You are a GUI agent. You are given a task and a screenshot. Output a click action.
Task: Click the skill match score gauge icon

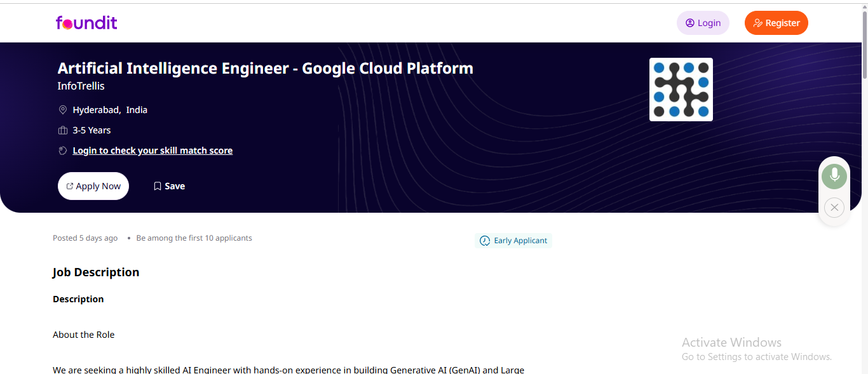tap(63, 150)
